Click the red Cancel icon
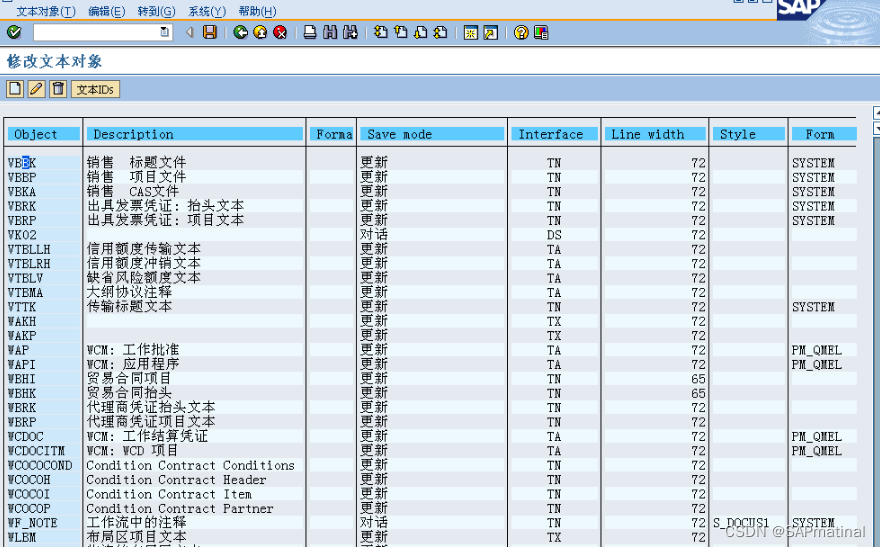The image size is (880, 547). click(x=280, y=33)
